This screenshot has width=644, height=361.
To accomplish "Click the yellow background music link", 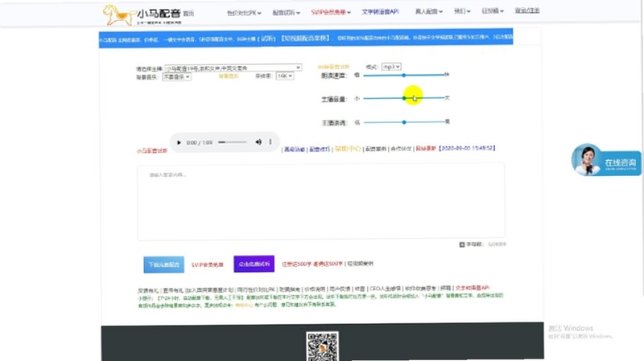I will 229,76.
